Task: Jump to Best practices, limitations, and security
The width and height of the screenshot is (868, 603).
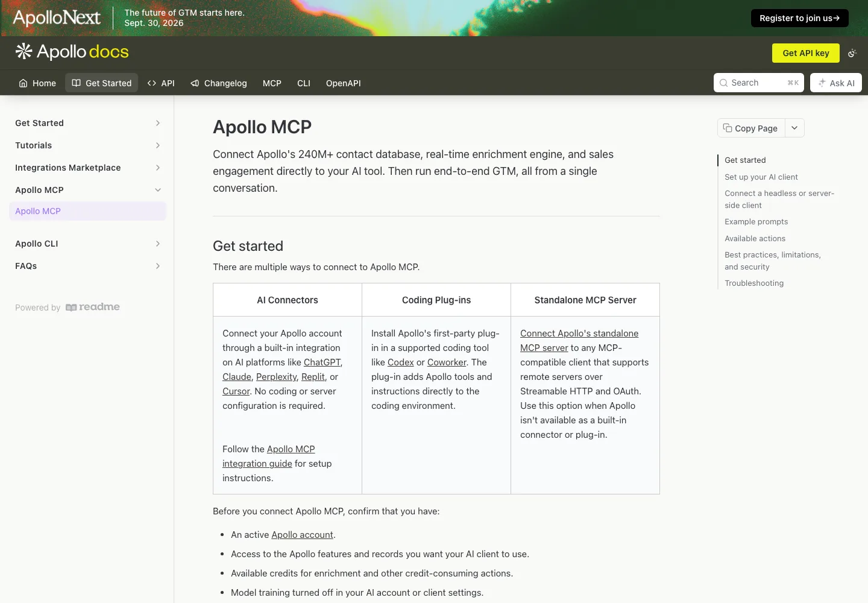Action: pyautogui.click(x=773, y=261)
